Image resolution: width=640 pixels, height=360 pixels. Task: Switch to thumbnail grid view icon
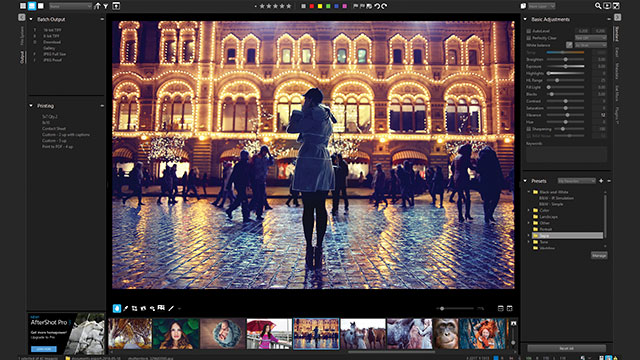click(23, 6)
